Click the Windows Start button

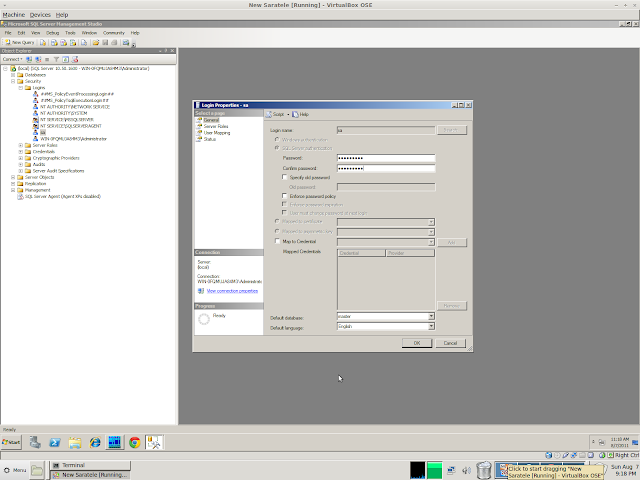11,442
